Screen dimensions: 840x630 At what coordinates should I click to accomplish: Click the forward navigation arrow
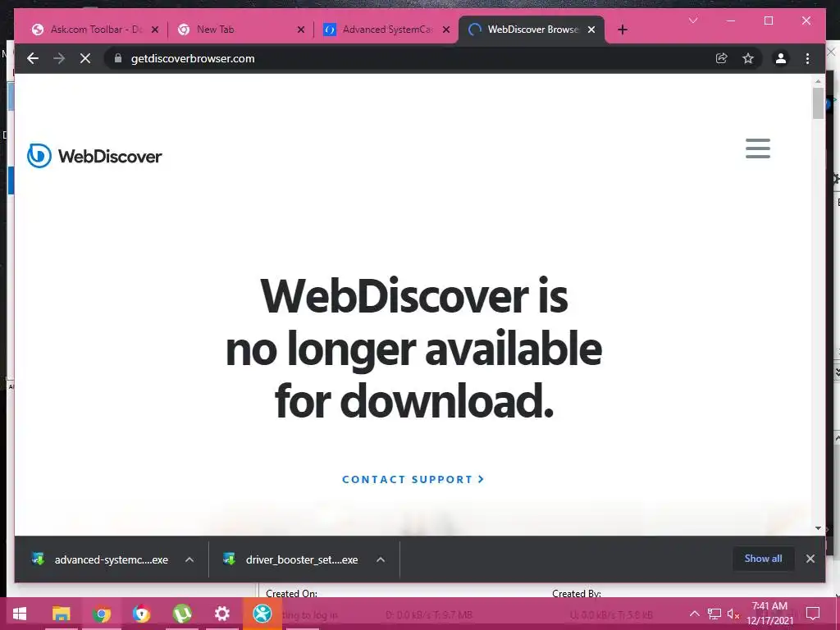click(x=59, y=58)
